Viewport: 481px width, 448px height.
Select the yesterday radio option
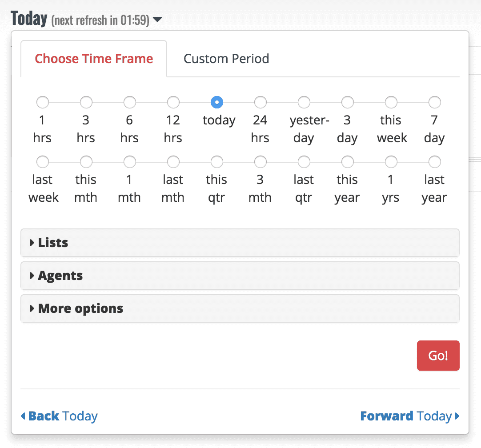tap(304, 102)
